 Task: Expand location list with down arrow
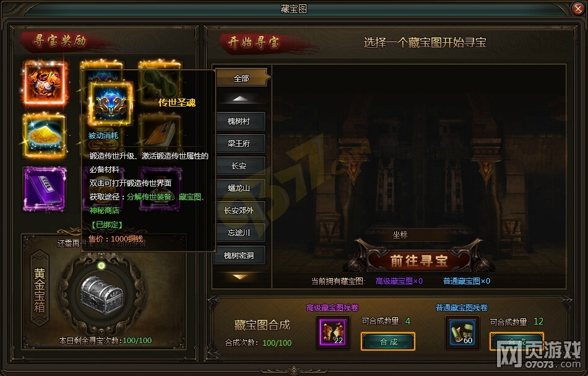point(240,277)
